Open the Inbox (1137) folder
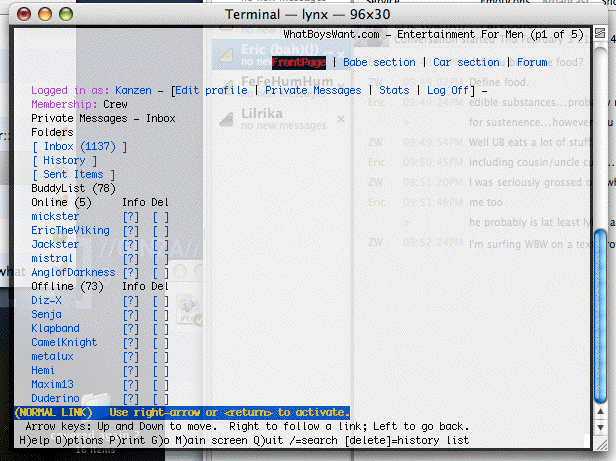This screenshot has width=616, height=461. tap(80, 146)
